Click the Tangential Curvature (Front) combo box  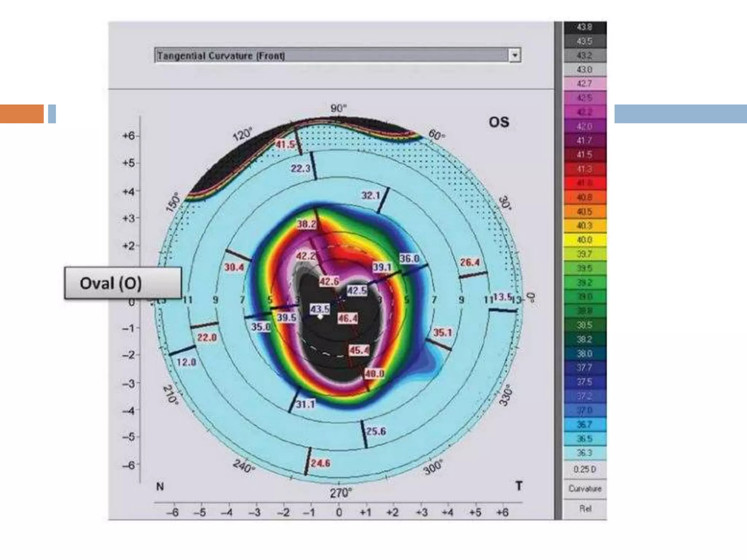tap(331, 55)
